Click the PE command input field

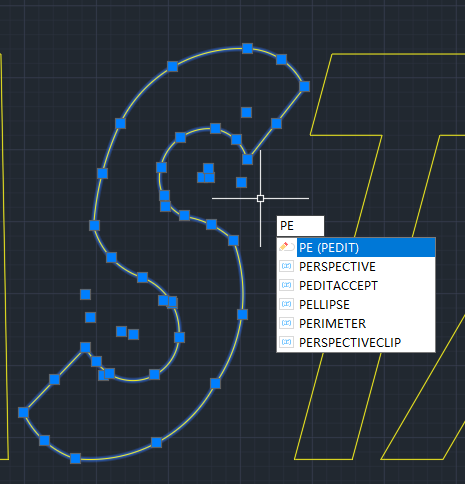coord(300,226)
